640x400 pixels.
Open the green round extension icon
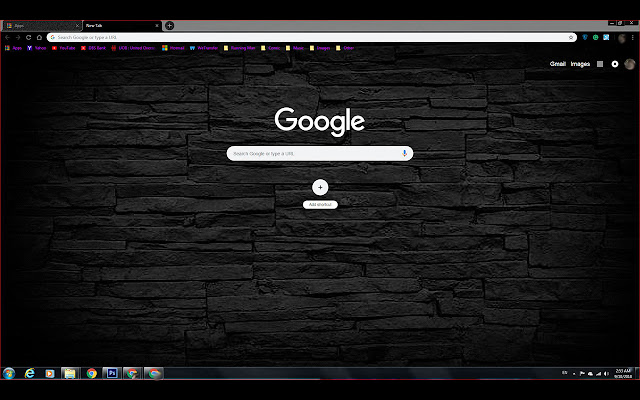pyautogui.click(x=596, y=37)
